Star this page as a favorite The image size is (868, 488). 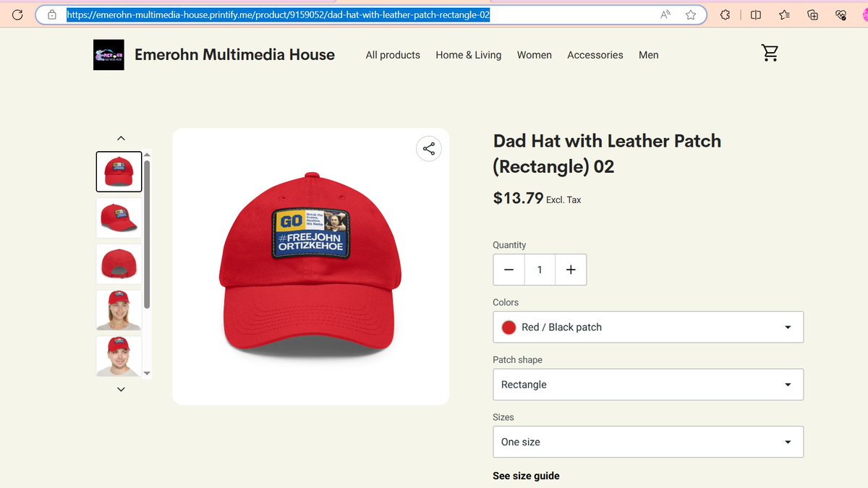(691, 14)
